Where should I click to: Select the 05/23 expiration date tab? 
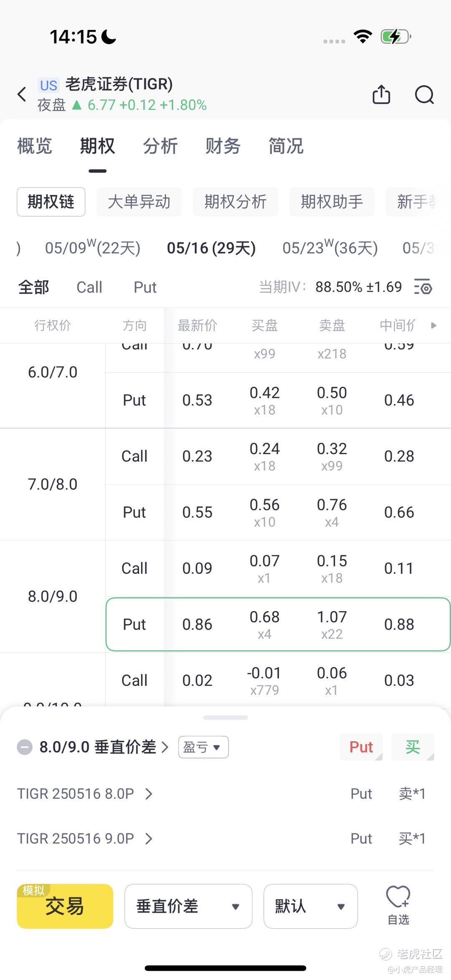click(x=330, y=248)
